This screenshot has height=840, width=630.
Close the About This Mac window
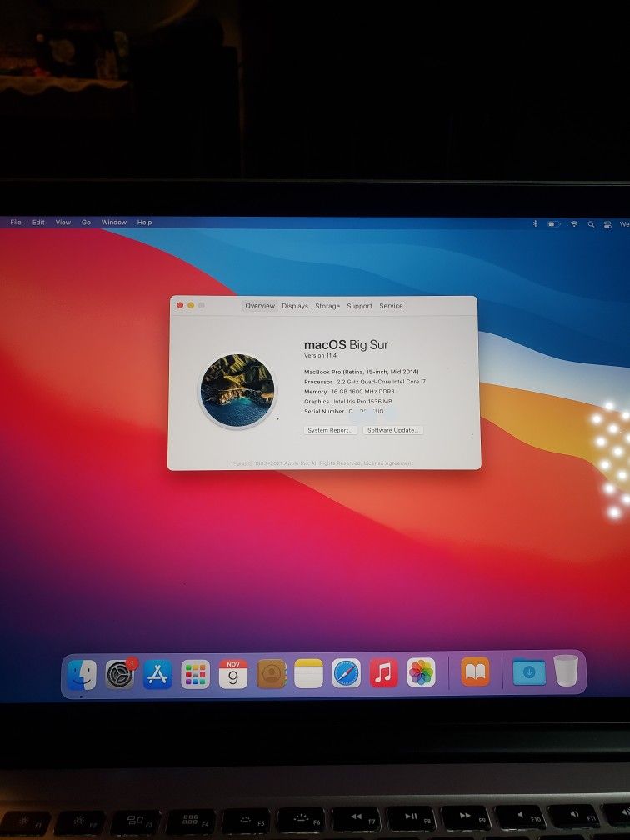180,305
